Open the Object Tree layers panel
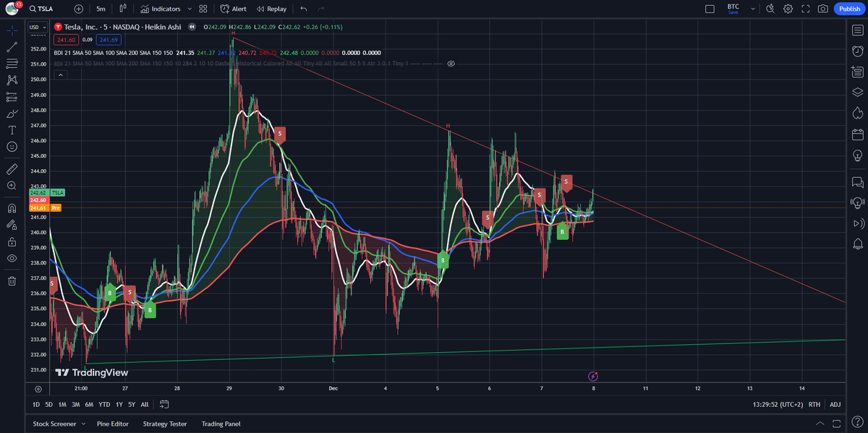 (858, 92)
